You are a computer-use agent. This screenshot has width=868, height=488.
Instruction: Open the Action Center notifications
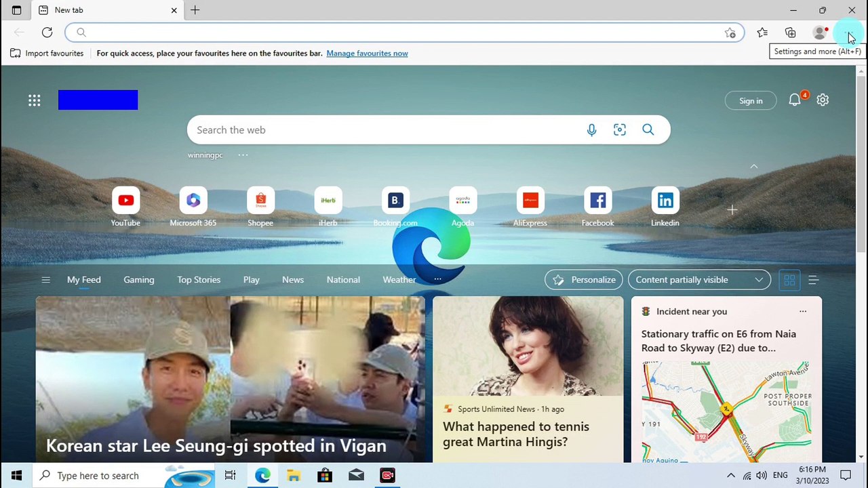pyautogui.click(x=846, y=476)
